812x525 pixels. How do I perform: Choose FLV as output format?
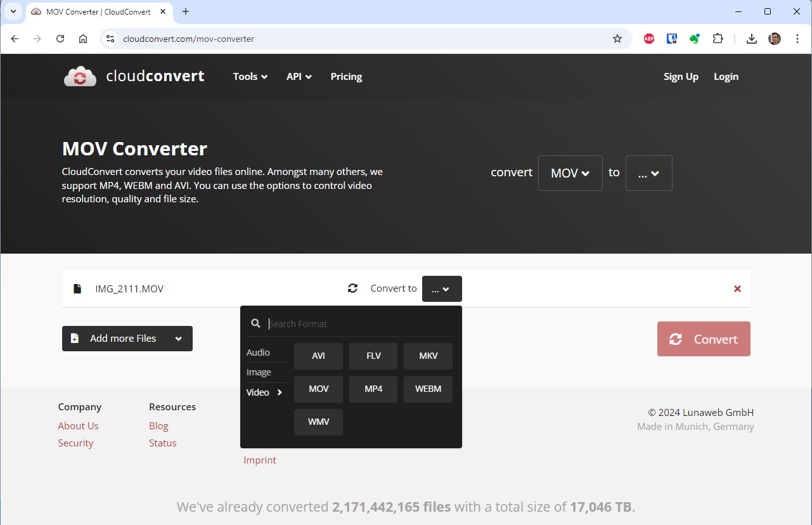(x=373, y=356)
